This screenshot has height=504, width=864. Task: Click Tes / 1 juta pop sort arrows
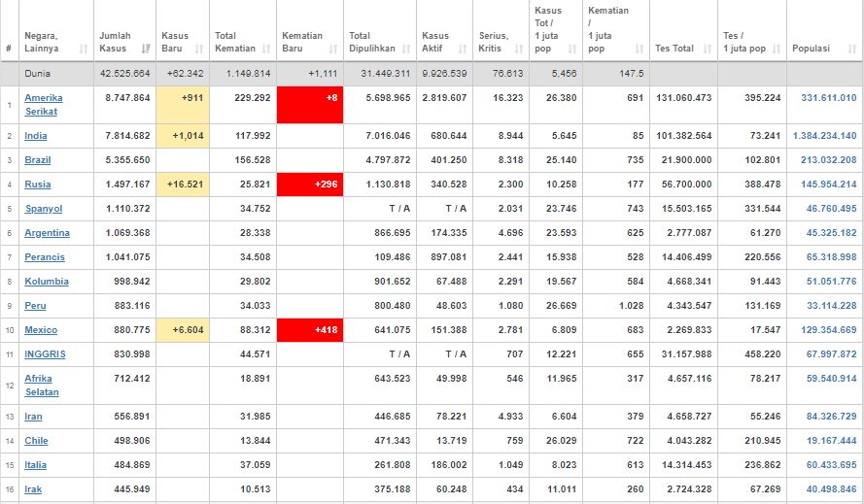coord(777,49)
